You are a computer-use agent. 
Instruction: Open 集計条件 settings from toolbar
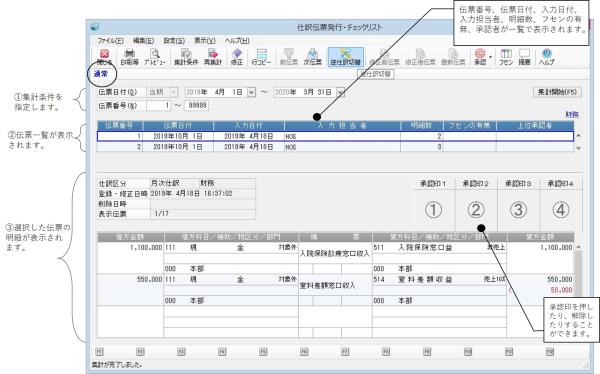tap(186, 57)
